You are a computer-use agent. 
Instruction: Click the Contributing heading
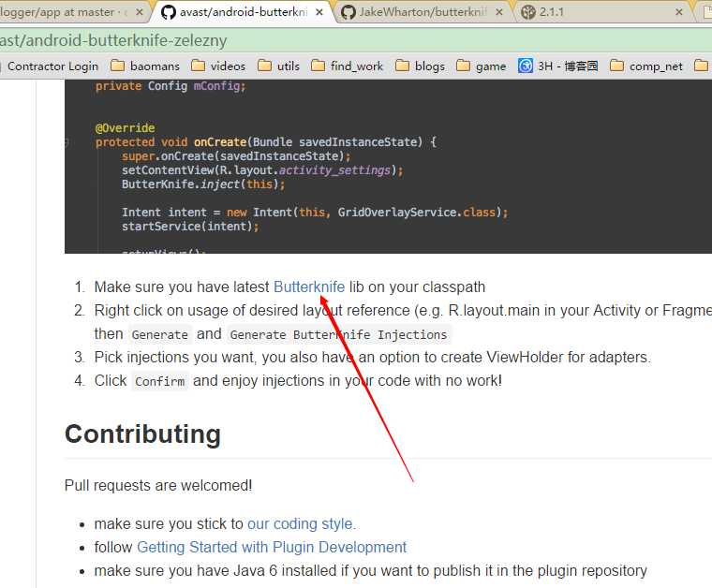point(142,434)
